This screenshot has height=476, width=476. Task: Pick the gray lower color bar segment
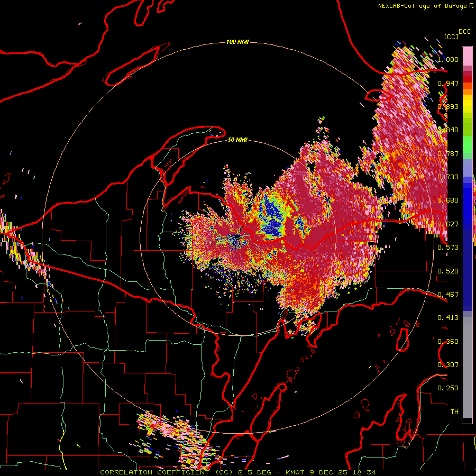(x=467, y=368)
